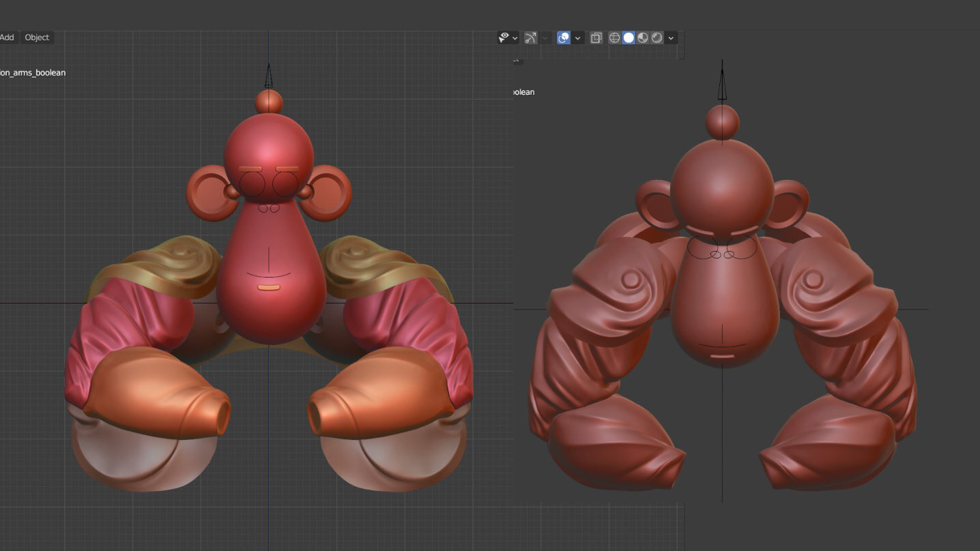The height and width of the screenshot is (551, 980).
Task: Toggle X-ray mode icon
Action: pos(596,38)
